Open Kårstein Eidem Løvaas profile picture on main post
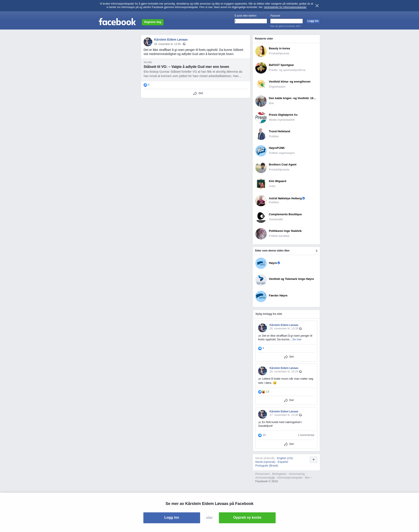This screenshot has width=419, height=532. [148, 42]
